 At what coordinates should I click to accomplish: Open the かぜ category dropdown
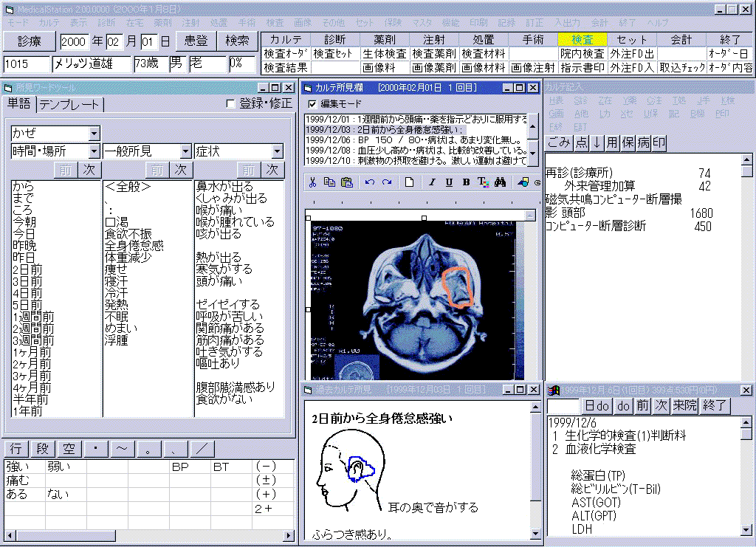tap(94, 134)
